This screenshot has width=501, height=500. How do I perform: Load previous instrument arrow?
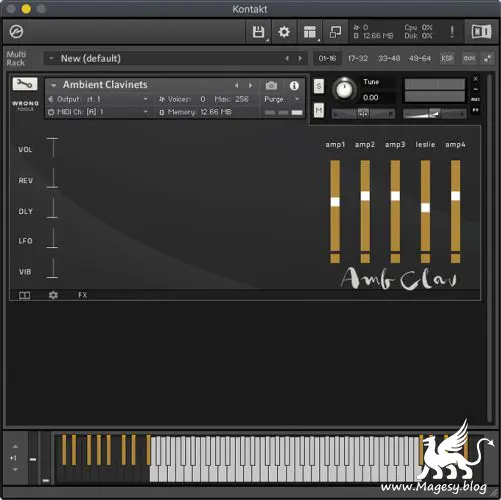click(x=237, y=85)
